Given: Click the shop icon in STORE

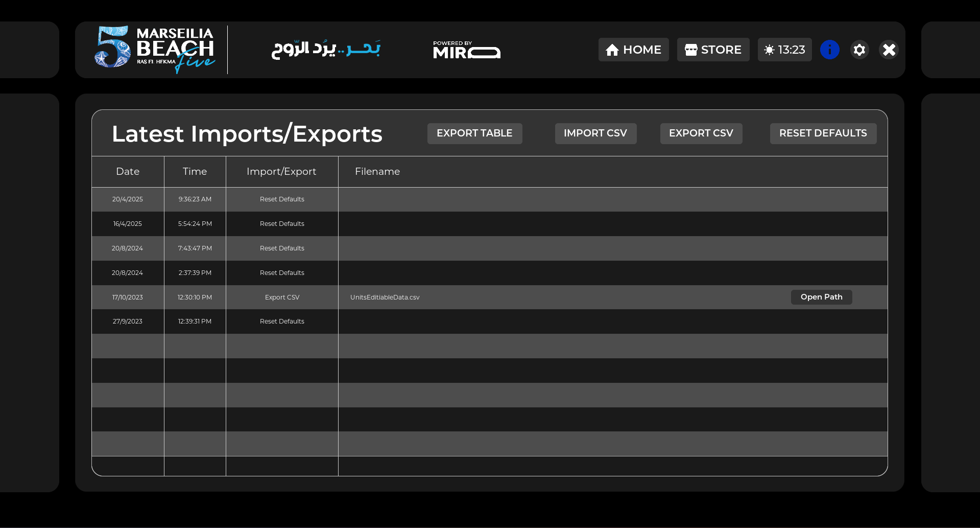Looking at the screenshot, I should click(x=691, y=50).
